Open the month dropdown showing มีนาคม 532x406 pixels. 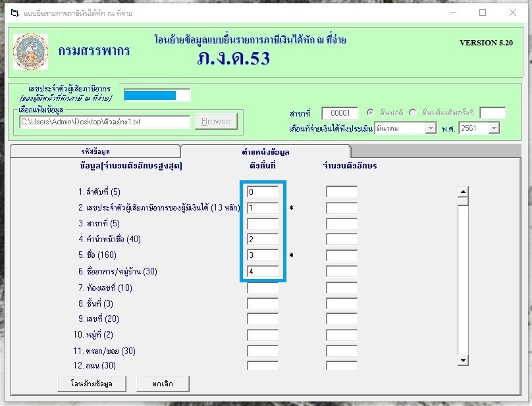(x=431, y=128)
